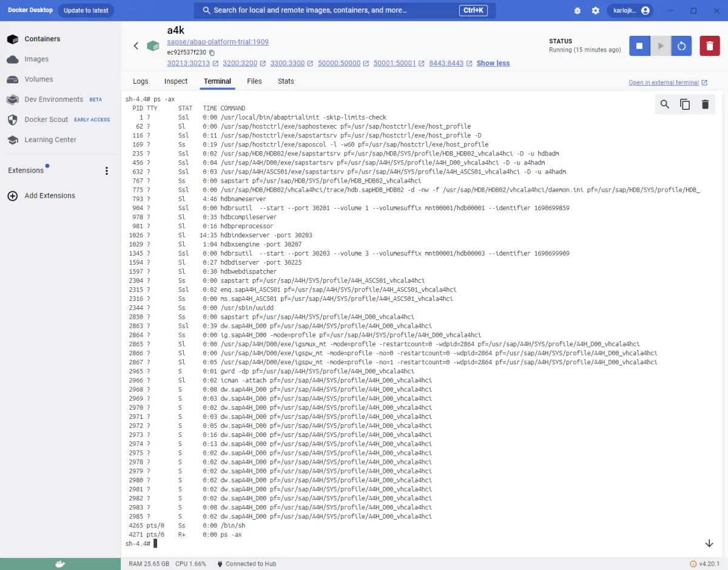Click the v4.20.1 version indicator
728x570 pixels.
tap(704, 564)
